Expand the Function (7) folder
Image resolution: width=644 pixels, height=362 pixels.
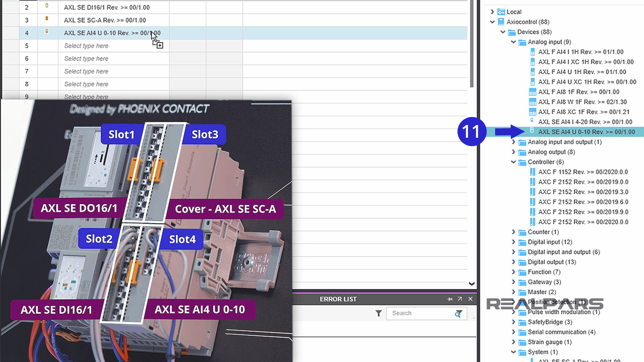point(513,272)
